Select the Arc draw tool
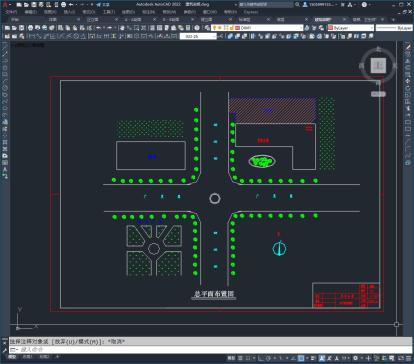 click(x=5, y=81)
